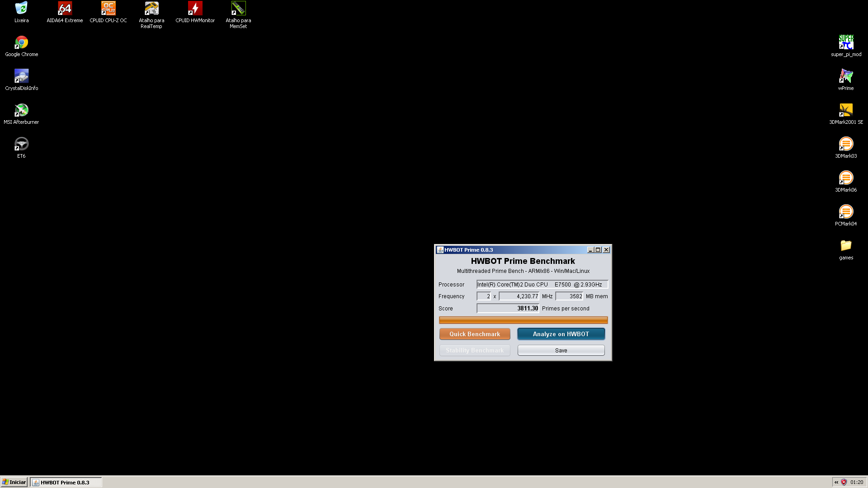Open the Lixeira recycle bin icon

point(21,8)
